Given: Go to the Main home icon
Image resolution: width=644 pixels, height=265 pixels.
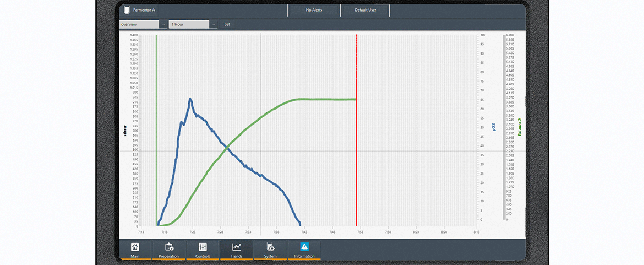Looking at the screenshot, I should 135,247.
